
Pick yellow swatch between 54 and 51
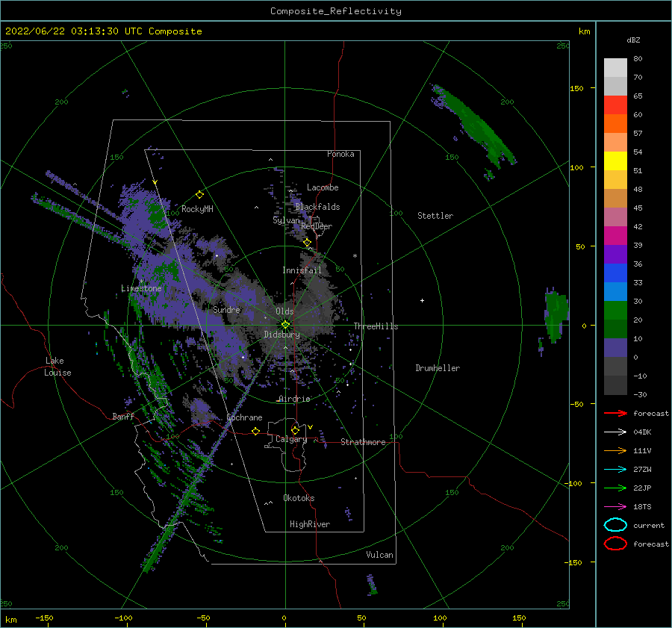[615, 161]
